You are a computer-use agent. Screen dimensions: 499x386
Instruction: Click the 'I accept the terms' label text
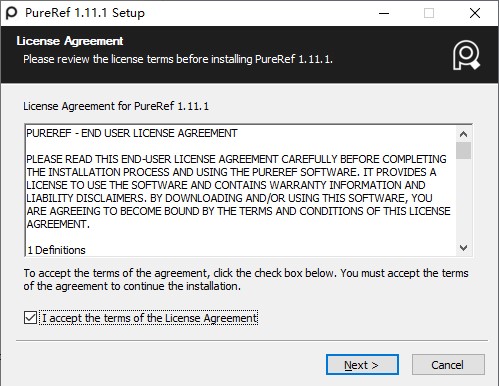[x=150, y=318]
